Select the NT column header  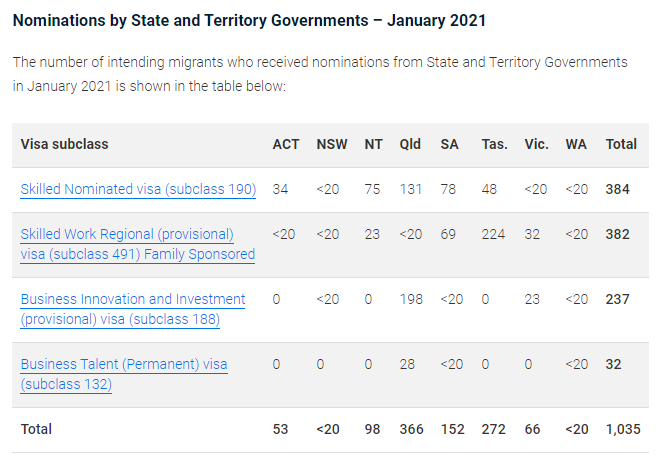[373, 144]
